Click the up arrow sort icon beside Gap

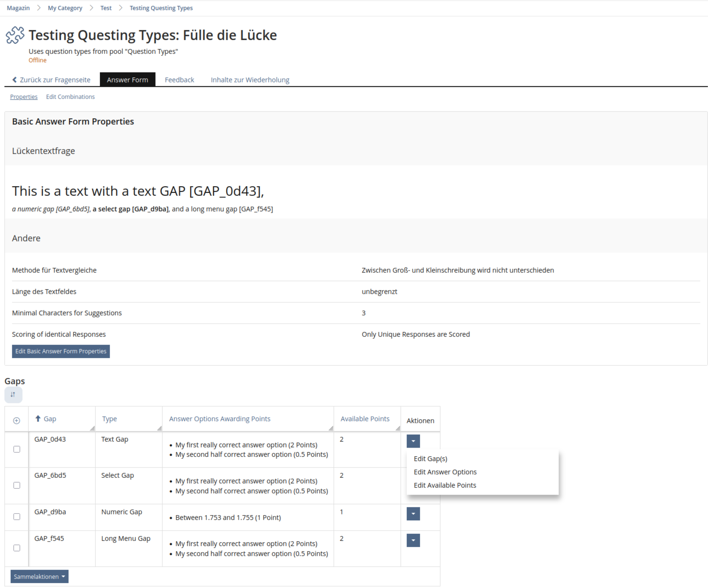coord(38,418)
